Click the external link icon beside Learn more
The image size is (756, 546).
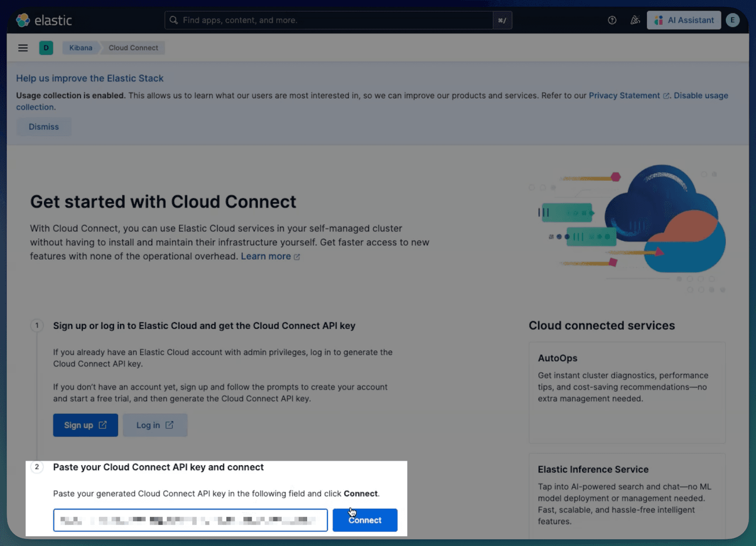click(297, 256)
